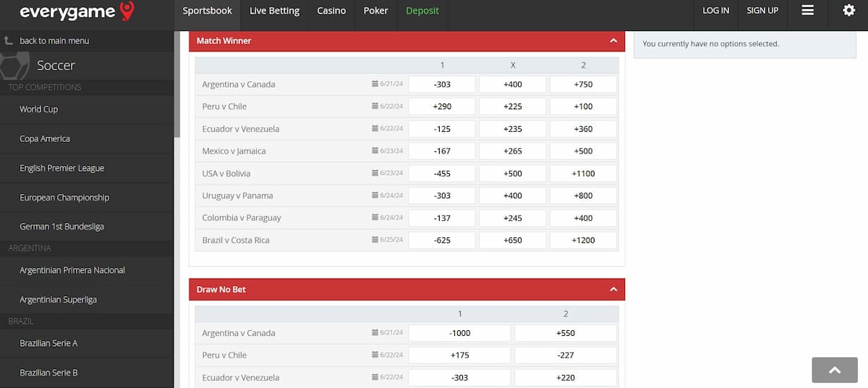Viewport: 868px width, 388px height.
Task: Collapse the Draw No Bet section
Action: click(x=613, y=290)
